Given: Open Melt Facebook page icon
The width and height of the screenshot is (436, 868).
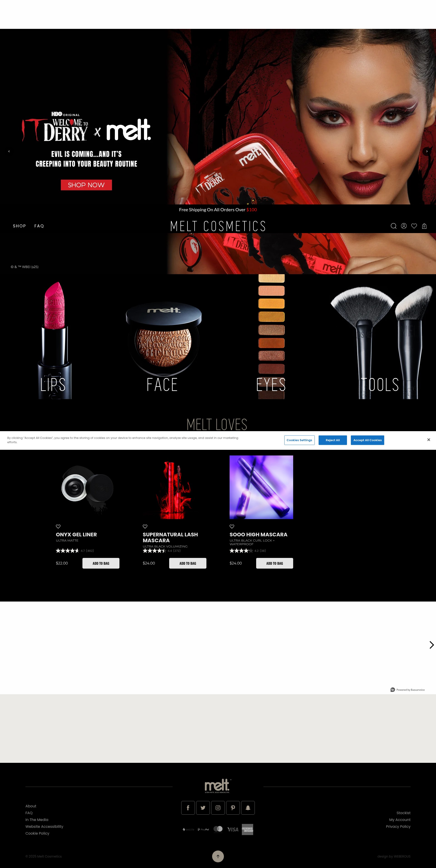Looking at the screenshot, I should [x=188, y=808].
